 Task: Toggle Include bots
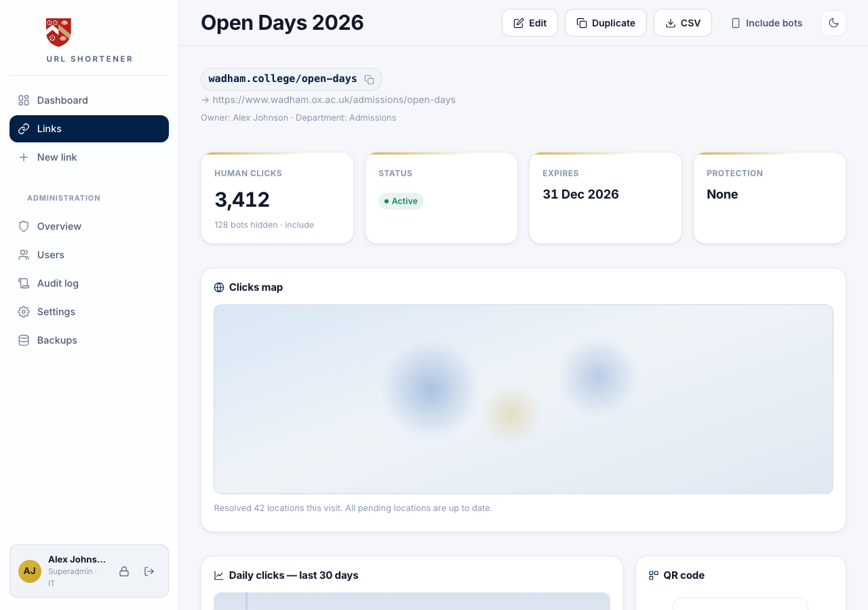[x=766, y=23]
